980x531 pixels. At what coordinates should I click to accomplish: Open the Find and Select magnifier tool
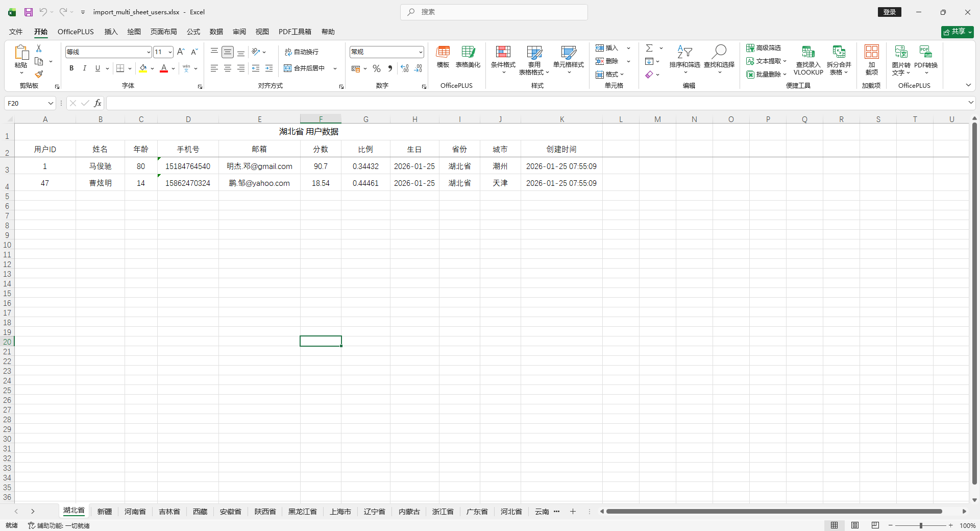coord(719,52)
